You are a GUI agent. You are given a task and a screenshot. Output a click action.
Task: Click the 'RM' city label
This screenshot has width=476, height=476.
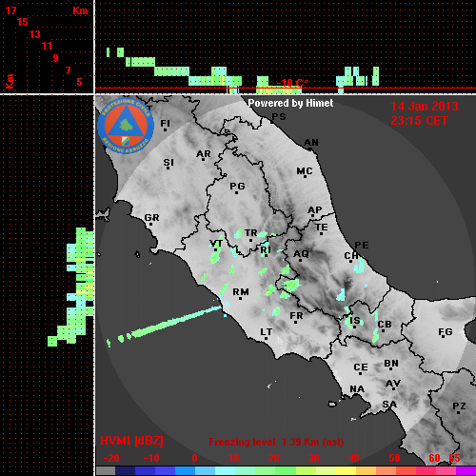[241, 292]
